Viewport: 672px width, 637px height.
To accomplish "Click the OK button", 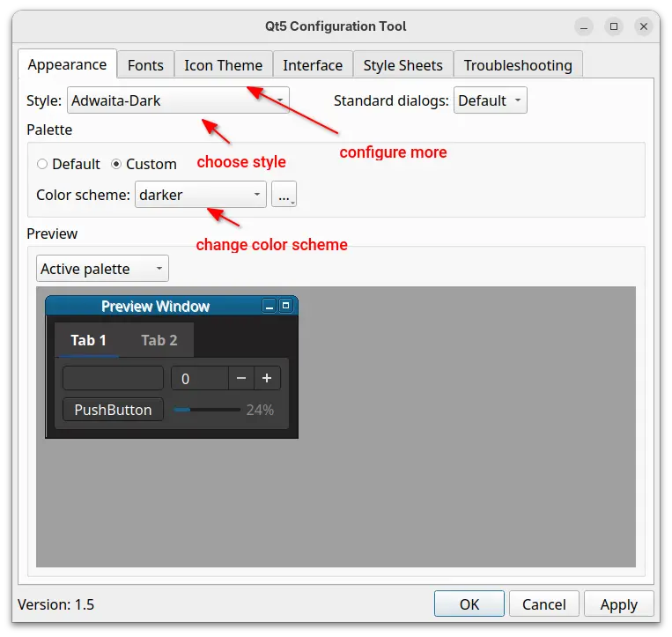I will coord(469,604).
